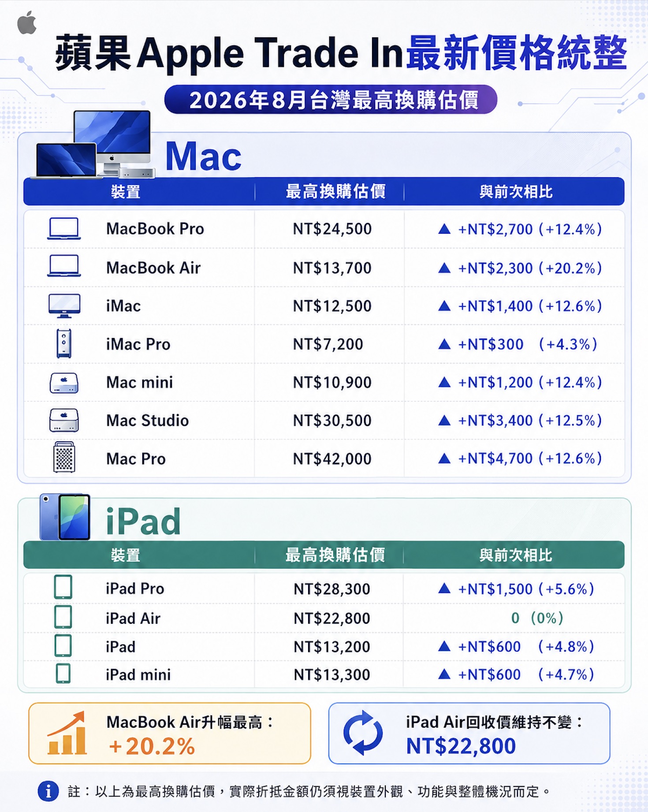Screen dimensions: 648x812
Task: Open the blue and green iPads illustration
Action: pos(65,517)
